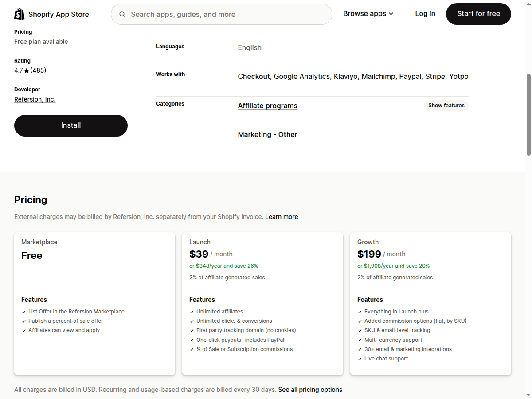Click the Learn more link
This screenshot has height=399, width=532.
(x=282, y=217)
